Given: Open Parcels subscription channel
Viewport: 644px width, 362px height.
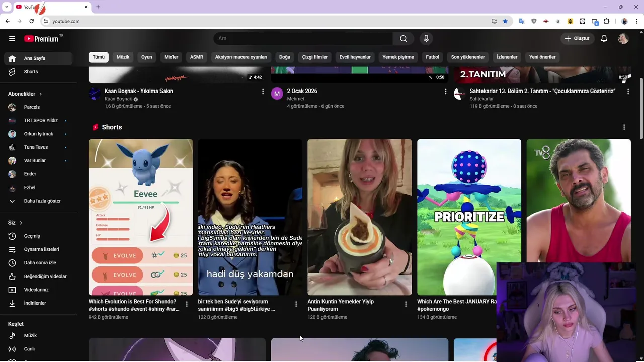Looking at the screenshot, I should [x=38, y=107].
